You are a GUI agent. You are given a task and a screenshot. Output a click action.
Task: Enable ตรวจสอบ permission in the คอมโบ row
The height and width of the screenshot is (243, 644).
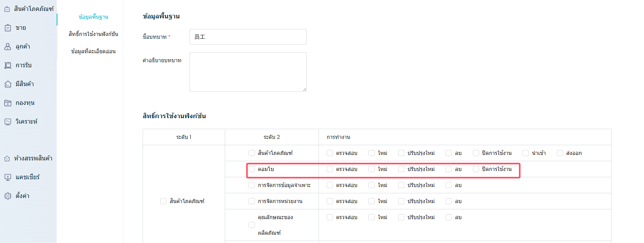click(330, 169)
